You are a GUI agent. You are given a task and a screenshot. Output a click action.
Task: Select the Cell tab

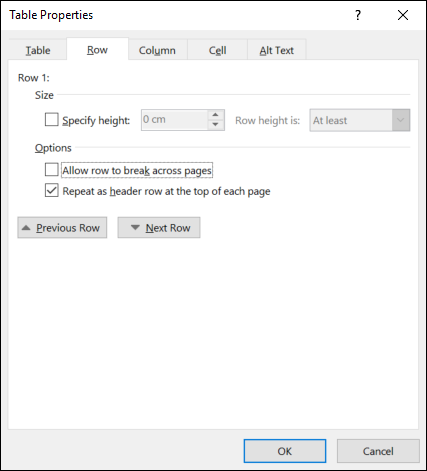[x=217, y=50]
